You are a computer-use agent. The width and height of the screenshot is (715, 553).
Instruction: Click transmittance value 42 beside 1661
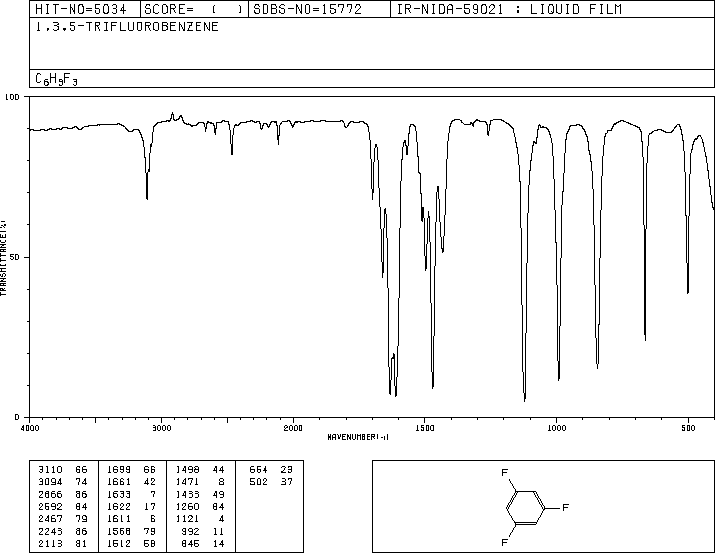[x=150, y=482]
